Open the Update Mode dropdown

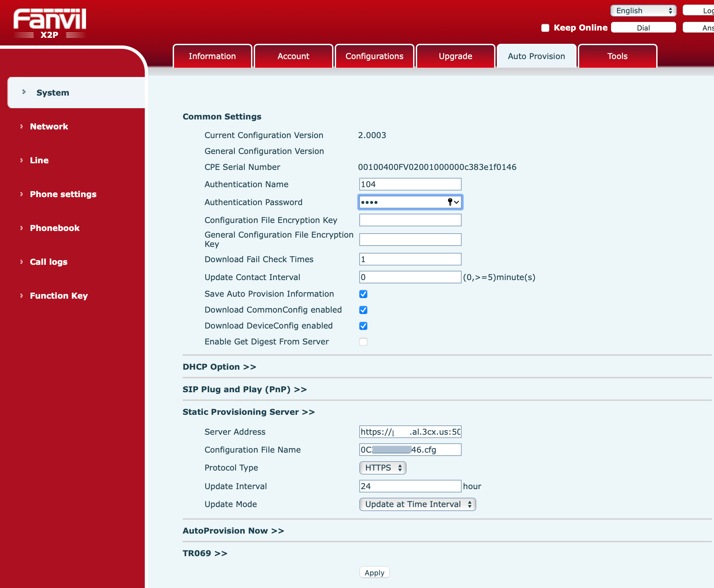coord(417,504)
